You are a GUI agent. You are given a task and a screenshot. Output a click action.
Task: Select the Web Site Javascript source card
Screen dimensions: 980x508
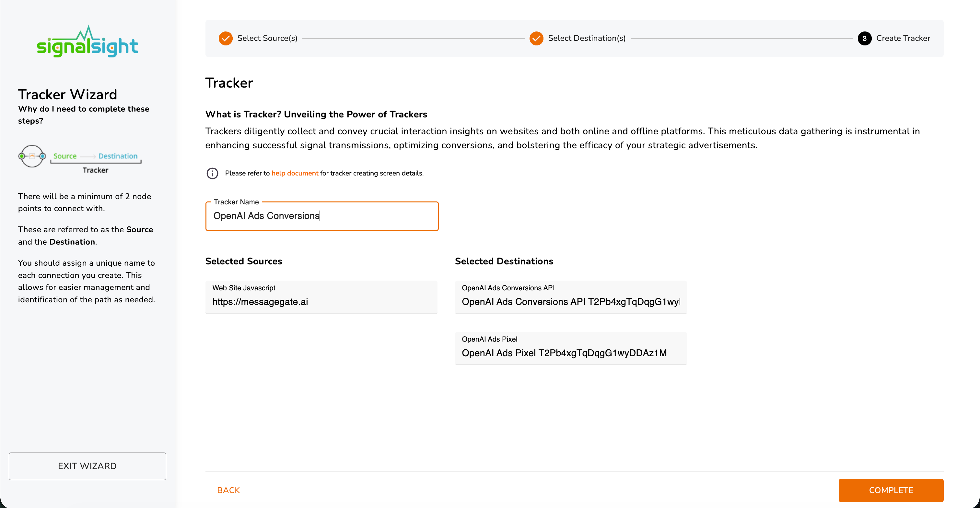321,297
